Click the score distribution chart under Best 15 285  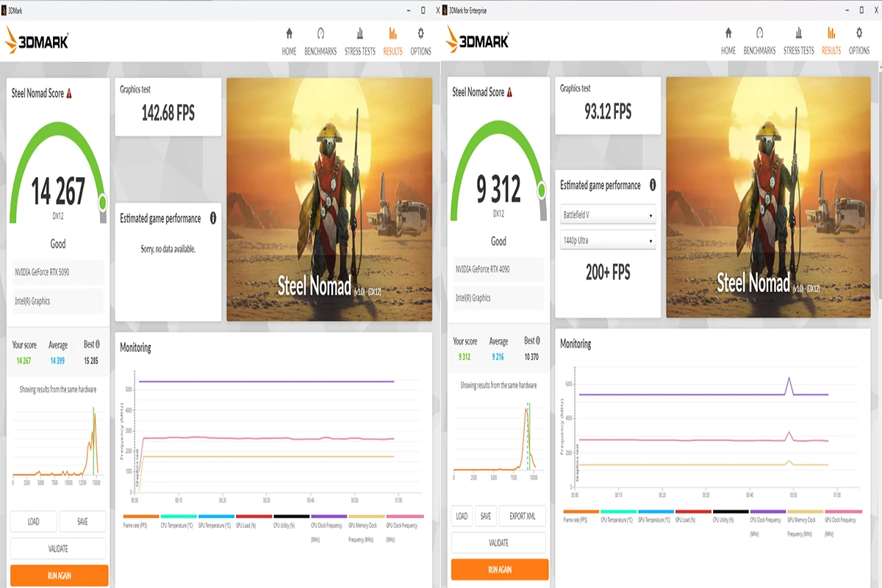point(58,443)
